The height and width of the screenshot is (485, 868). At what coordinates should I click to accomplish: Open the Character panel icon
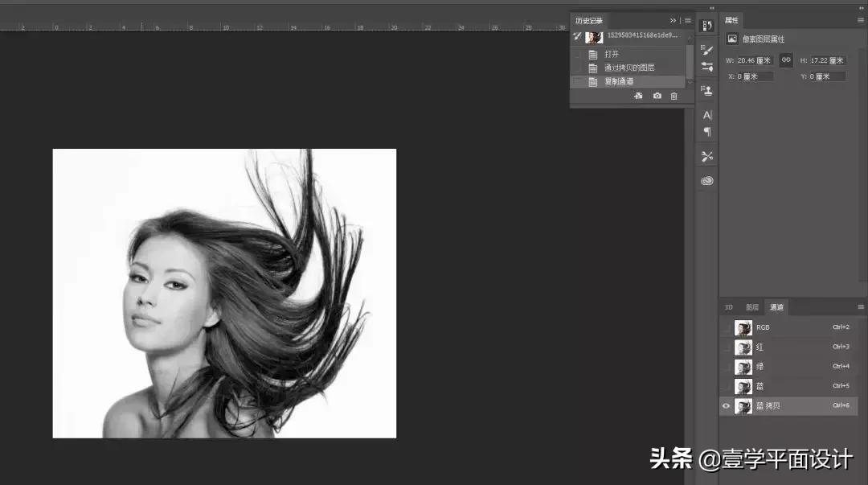(707, 115)
